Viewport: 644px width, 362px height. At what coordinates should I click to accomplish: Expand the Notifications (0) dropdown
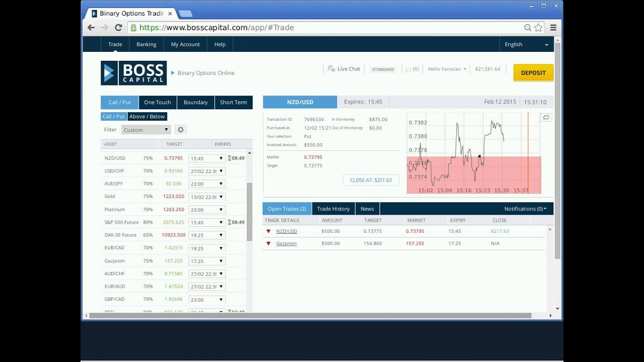[525, 209]
